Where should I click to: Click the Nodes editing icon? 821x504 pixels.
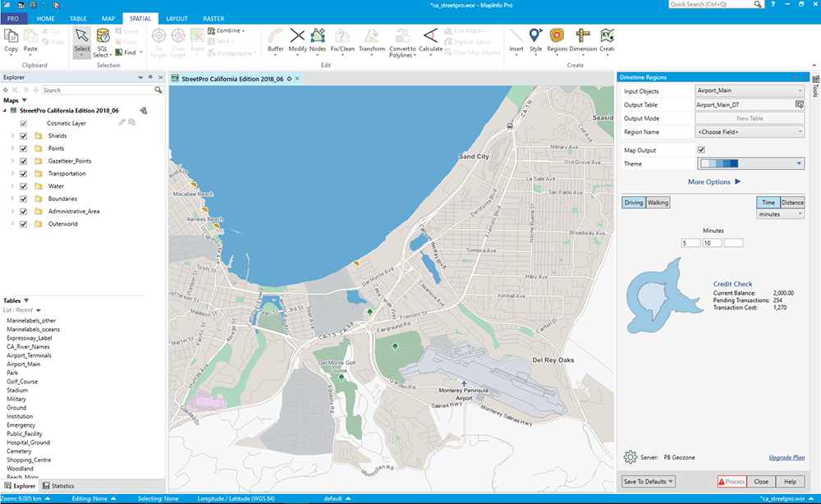tap(318, 41)
